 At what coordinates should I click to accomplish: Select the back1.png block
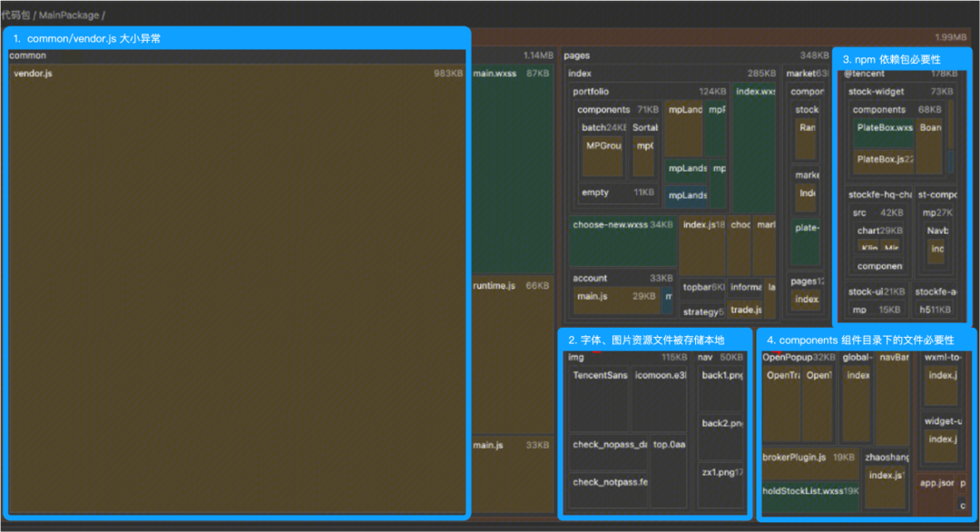[720, 389]
